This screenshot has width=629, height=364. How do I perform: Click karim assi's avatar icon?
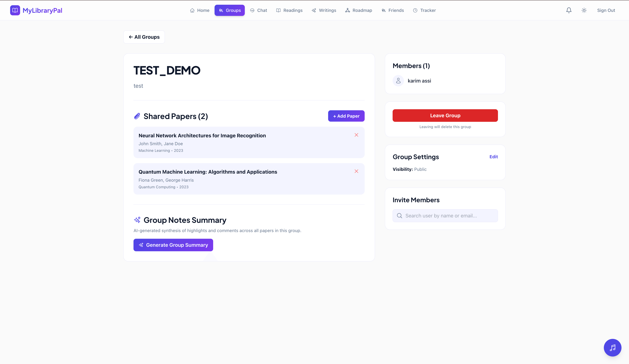398,81
